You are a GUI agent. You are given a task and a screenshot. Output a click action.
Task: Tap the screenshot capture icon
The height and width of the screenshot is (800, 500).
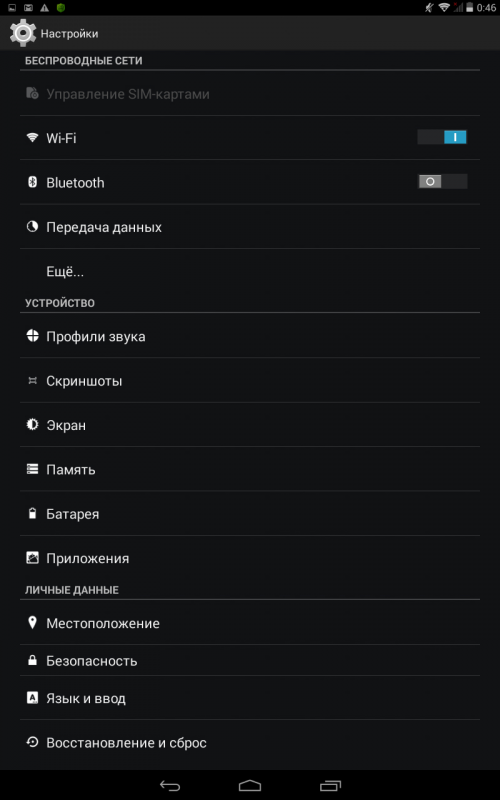click(x=33, y=381)
